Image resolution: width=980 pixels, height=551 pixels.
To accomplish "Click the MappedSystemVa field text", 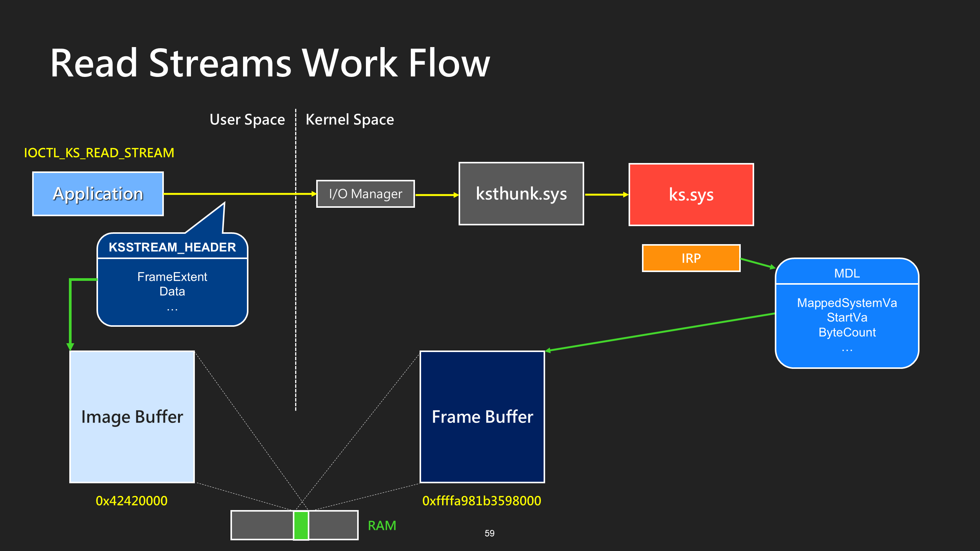I will click(x=847, y=303).
